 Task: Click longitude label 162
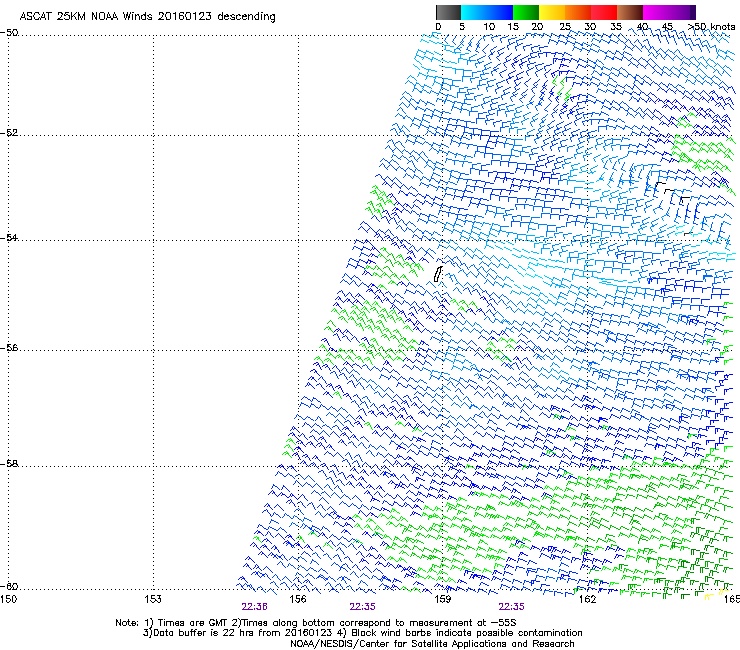click(587, 599)
